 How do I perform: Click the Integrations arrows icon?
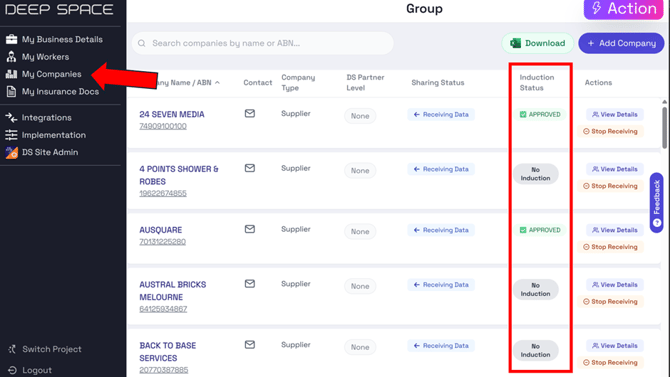pos(12,118)
